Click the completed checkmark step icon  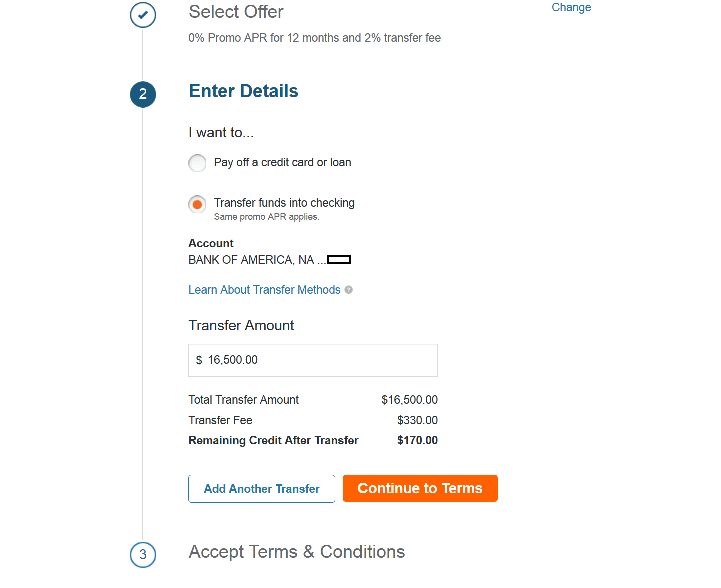click(x=143, y=15)
